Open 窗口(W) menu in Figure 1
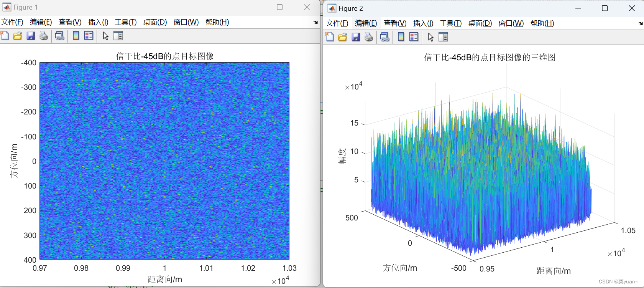This screenshot has height=288, width=644. click(x=186, y=22)
